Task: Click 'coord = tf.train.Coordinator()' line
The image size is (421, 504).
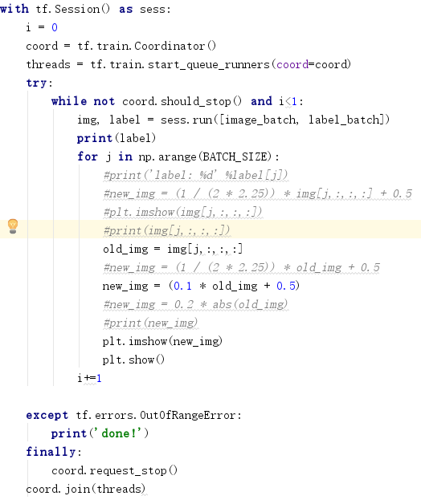Action: [x=121, y=46]
